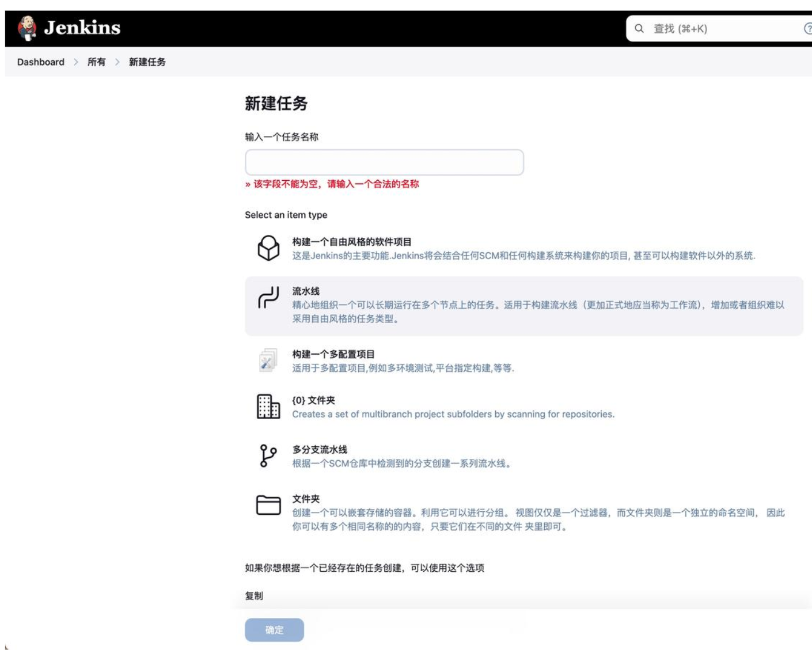Select the organization folder building icon

(268, 407)
